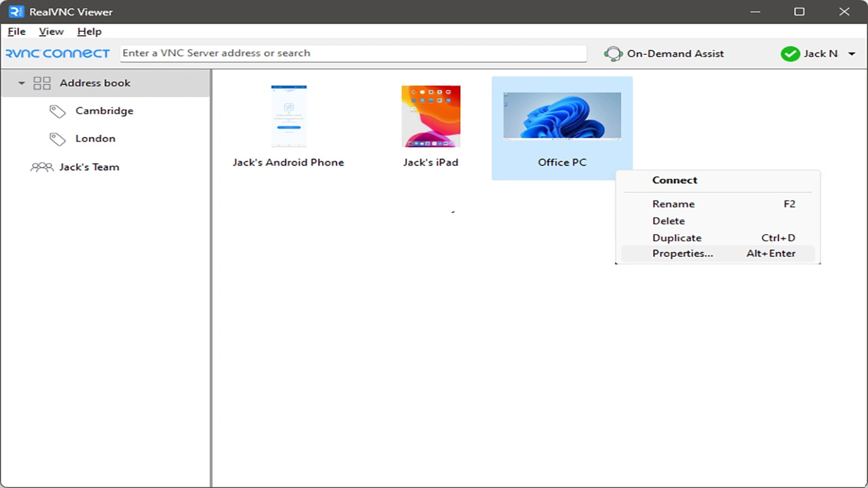Click the Jack's Android Phone label
This screenshot has height=488, width=868.
288,163
